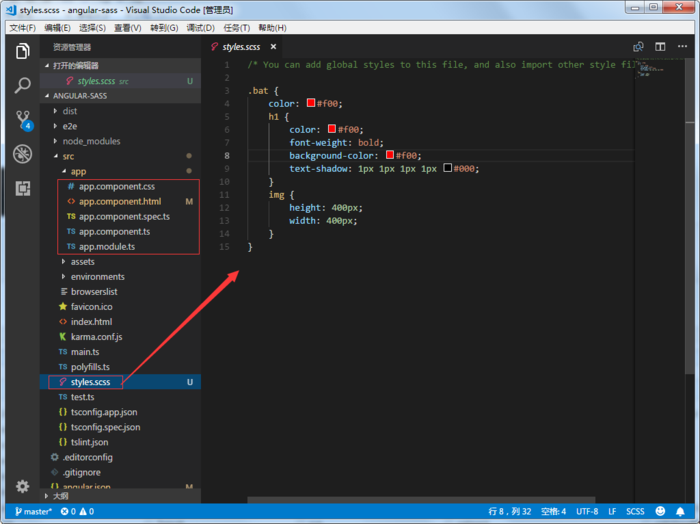Open the 编辑(E) menu
The width and height of the screenshot is (700, 524).
57,28
